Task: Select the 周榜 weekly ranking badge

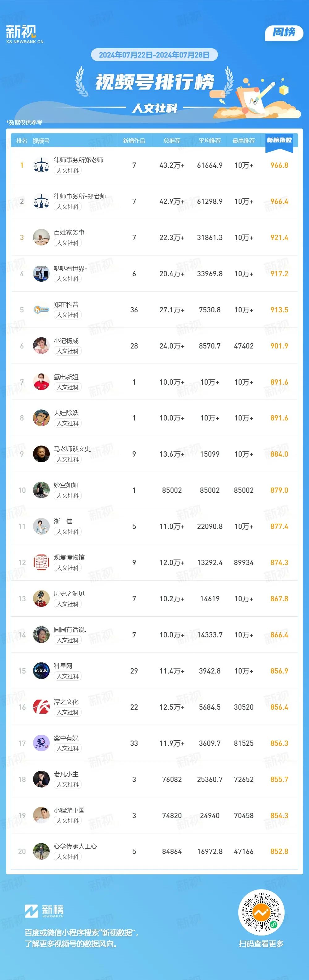Action: pos(284,32)
